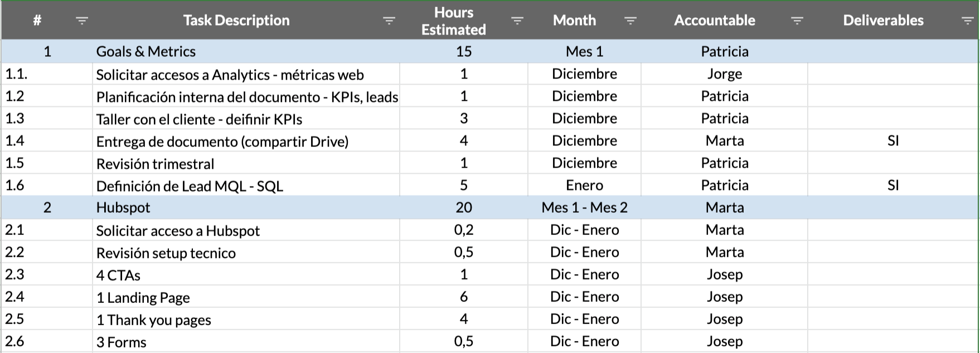Image resolution: width=980 pixels, height=353 pixels.
Task: Open the Accountable column filter icon
Action: point(797,21)
